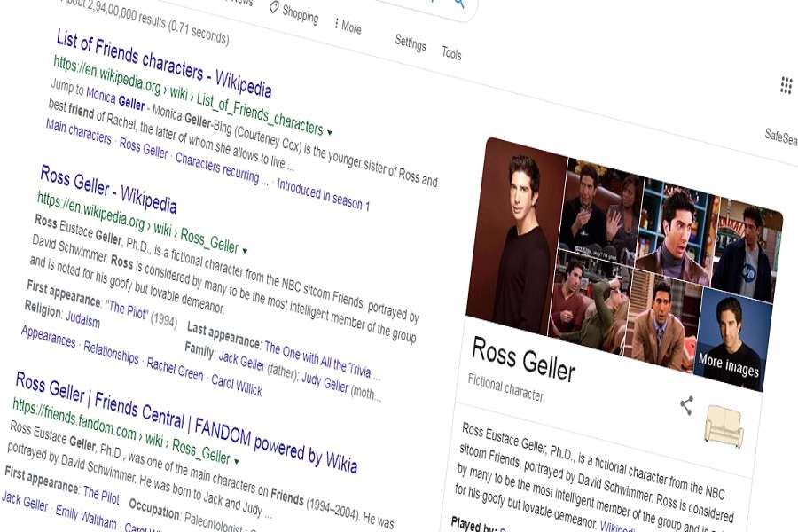
Task: Click the Fictional character subtitle
Action: tap(505, 387)
